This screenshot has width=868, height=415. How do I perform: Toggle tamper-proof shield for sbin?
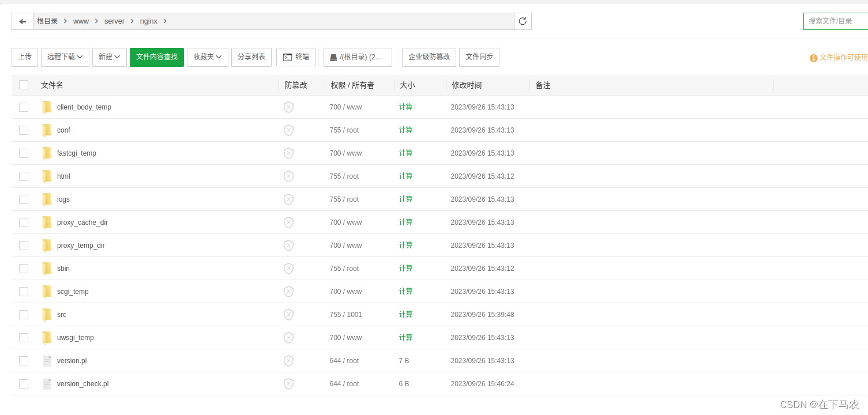tap(288, 269)
